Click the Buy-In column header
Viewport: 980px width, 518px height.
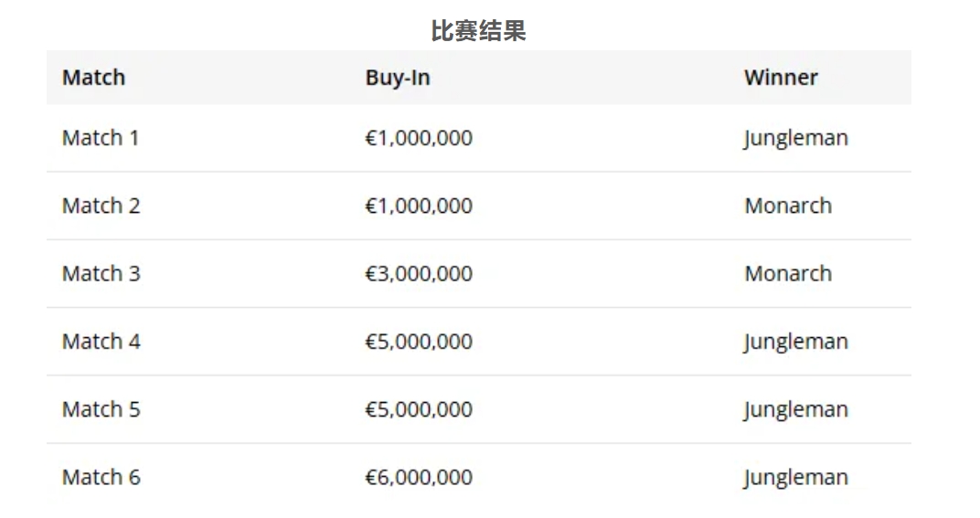click(397, 78)
